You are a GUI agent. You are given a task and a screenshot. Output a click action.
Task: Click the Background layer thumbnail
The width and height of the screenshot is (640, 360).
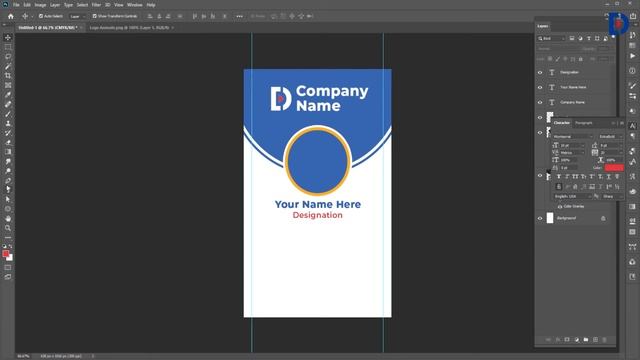pos(550,218)
